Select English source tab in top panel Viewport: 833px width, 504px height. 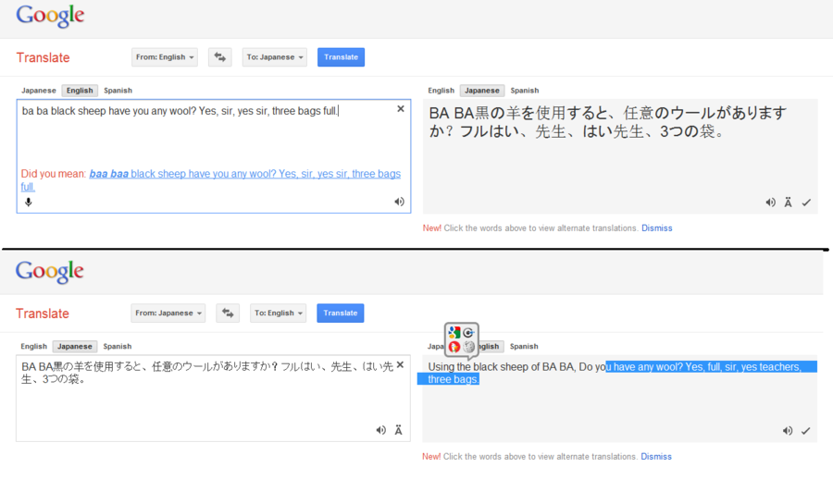(x=80, y=91)
